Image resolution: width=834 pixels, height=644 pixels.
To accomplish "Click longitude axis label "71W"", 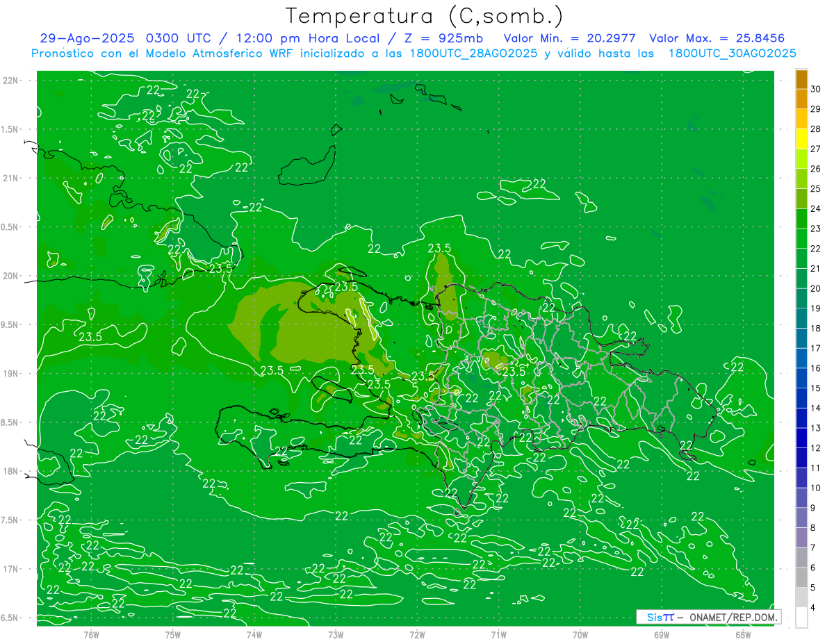I will 498,634.
